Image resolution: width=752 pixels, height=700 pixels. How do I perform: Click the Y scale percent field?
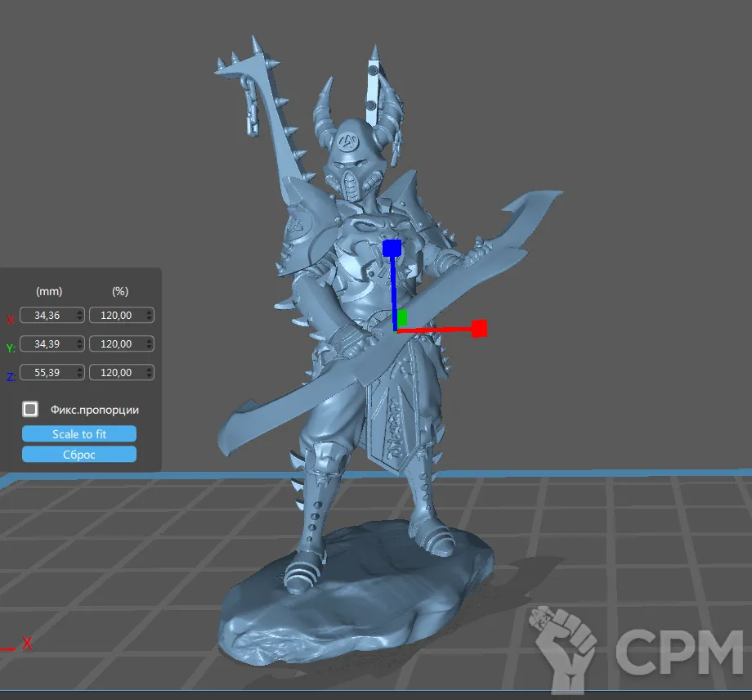(114, 344)
